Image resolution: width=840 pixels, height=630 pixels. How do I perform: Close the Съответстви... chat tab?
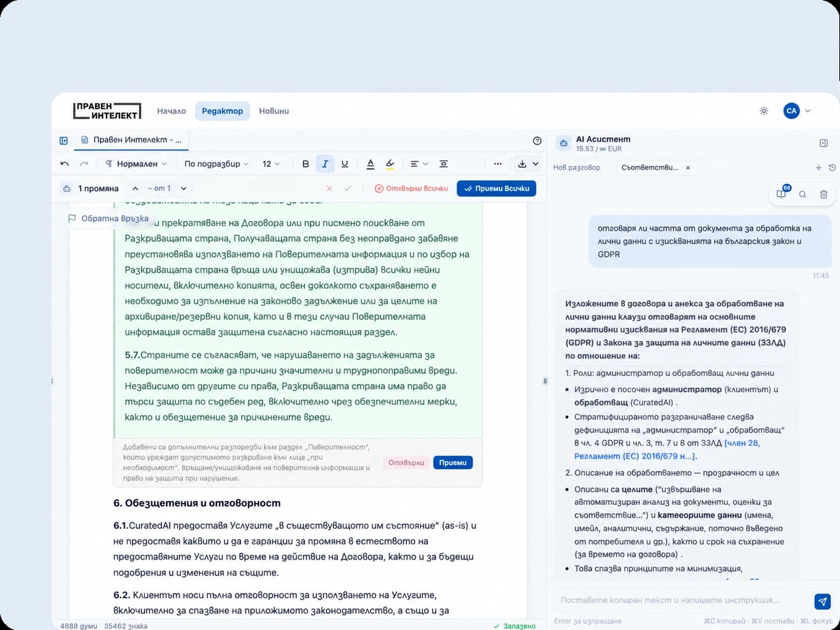[688, 168]
